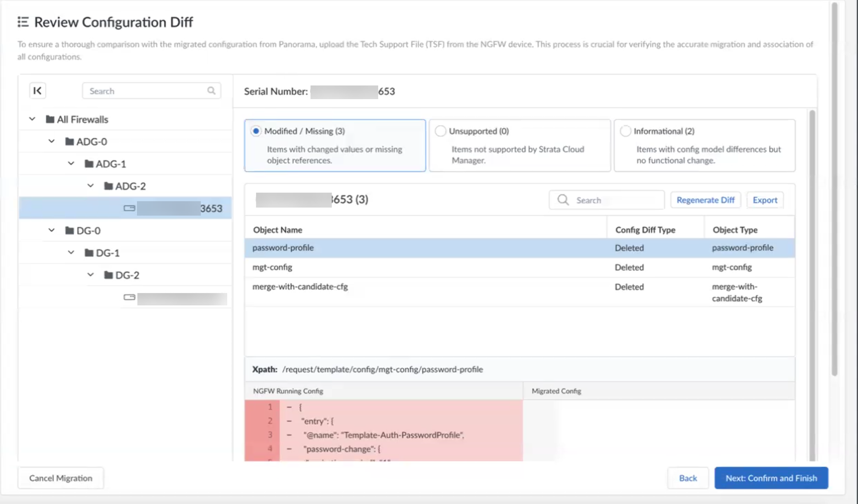The image size is (858, 504).
Task: Click the All Firewalls folder icon
Action: click(50, 119)
